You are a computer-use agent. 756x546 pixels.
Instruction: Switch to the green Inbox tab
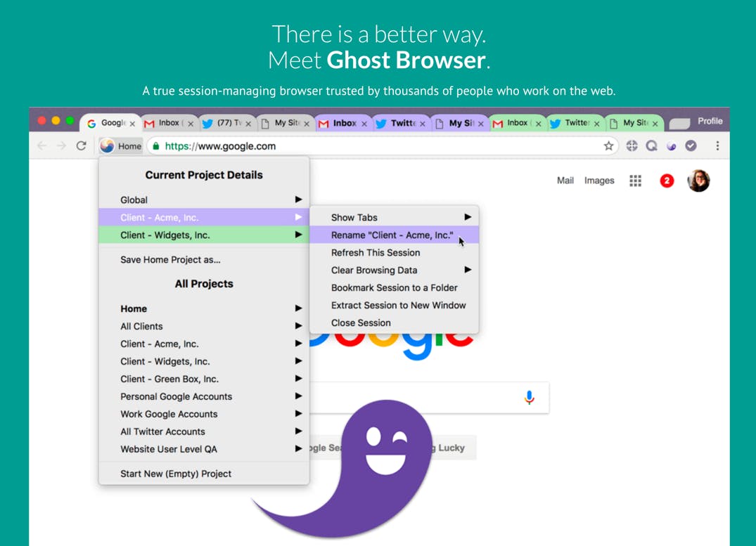pos(517,123)
